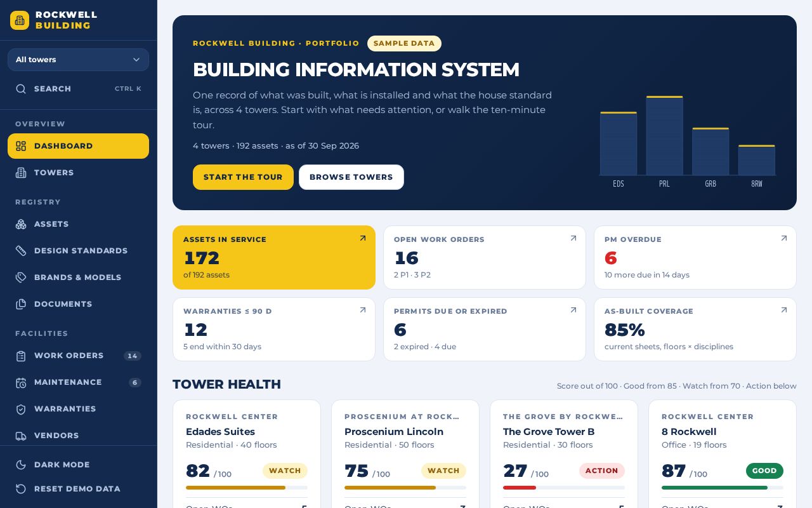Click the Maintenance count badge 6
Image resolution: width=812 pixels, height=508 pixels.
(134, 382)
